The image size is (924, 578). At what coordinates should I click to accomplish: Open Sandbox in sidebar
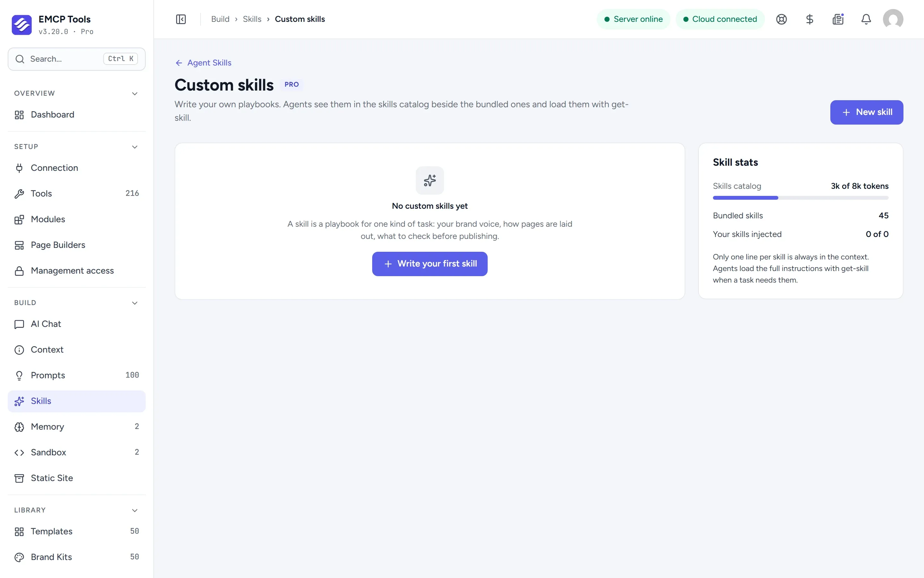(x=76, y=452)
